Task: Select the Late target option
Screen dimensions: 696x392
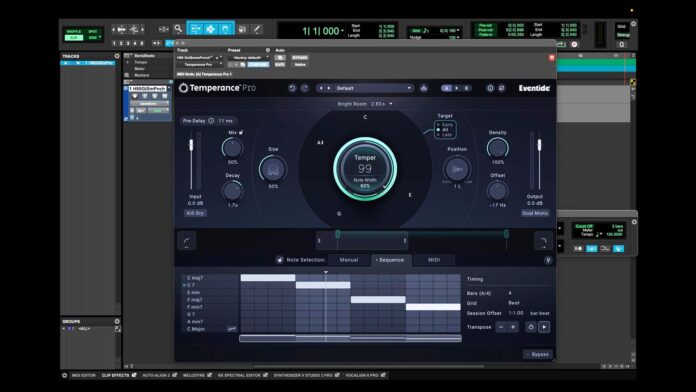Action: [x=444, y=135]
